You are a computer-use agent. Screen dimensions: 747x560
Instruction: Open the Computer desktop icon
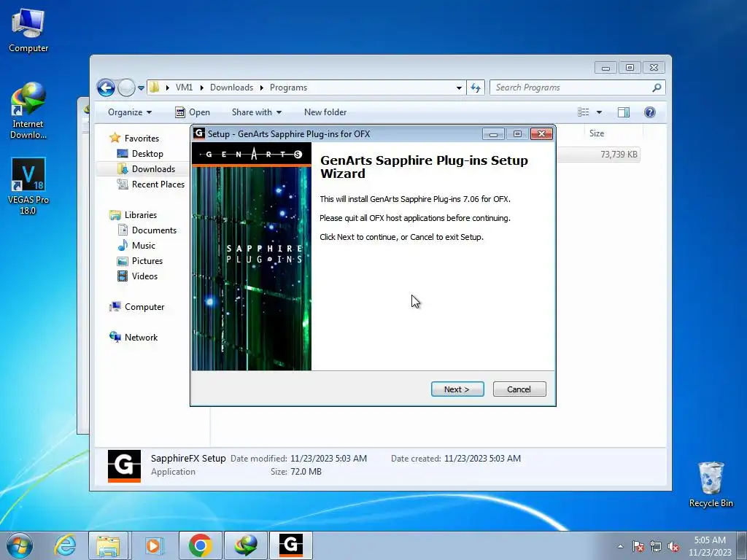tap(28, 31)
